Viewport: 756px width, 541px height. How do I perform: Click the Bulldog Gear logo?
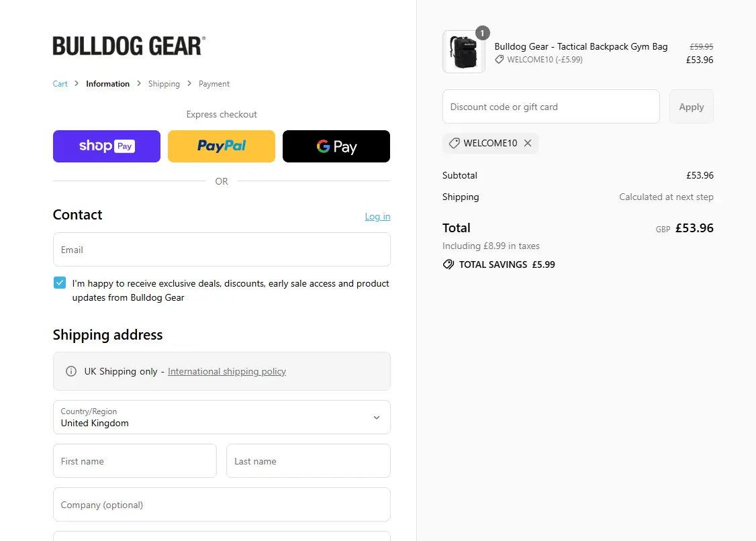coord(129,46)
